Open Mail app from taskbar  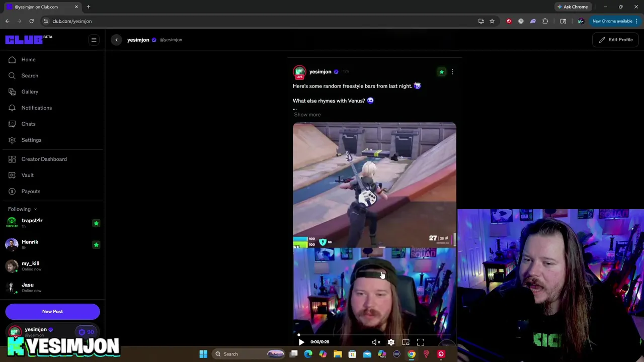(367, 354)
